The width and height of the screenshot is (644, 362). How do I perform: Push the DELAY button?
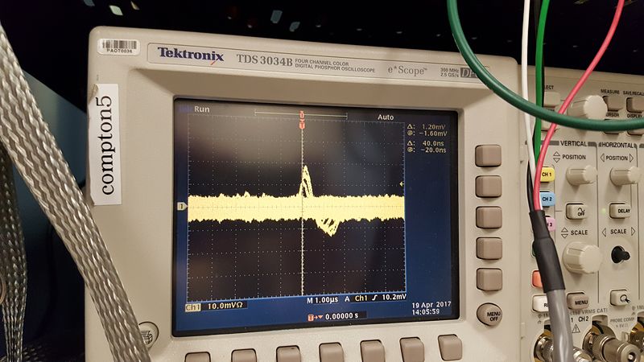(620, 211)
